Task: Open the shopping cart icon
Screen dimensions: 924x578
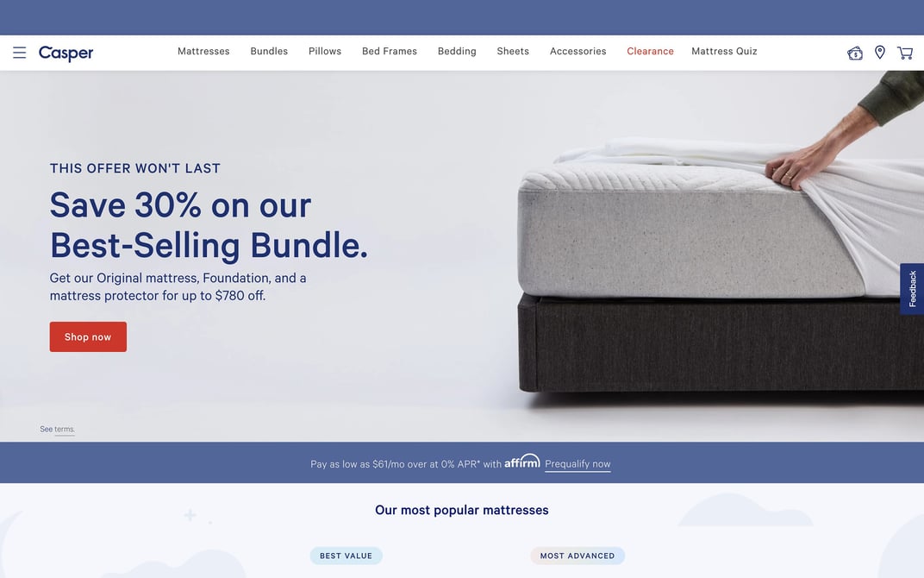Action: 905,53
